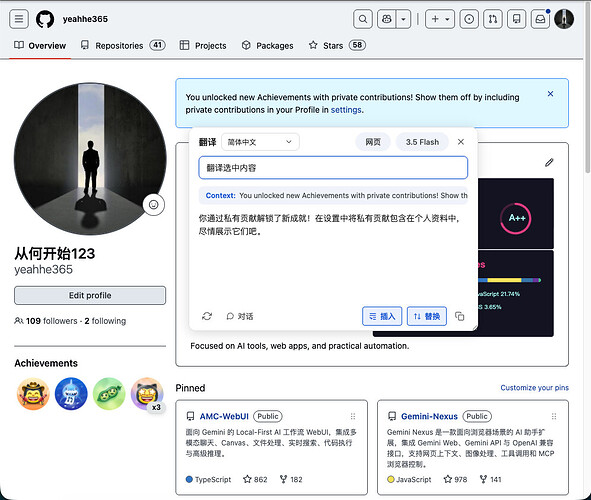Viewport: 591px width, 500px height.
Task: Click the bio line 'Focused on AI tools'
Action: (300, 346)
